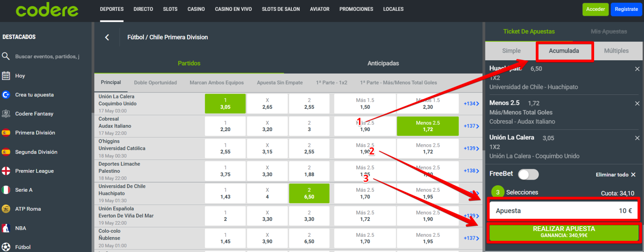Open the DEPORTES menu

tap(112, 9)
